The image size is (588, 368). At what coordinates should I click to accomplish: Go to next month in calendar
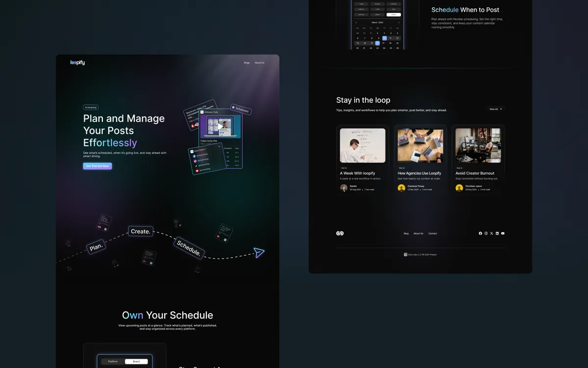coord(399,23)
